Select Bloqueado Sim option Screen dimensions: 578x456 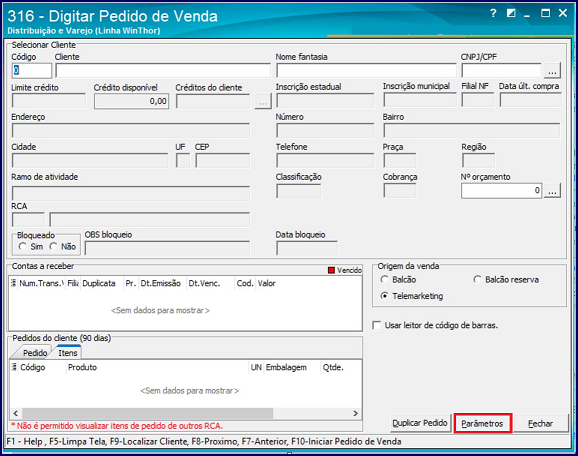(x=22, y=246)
